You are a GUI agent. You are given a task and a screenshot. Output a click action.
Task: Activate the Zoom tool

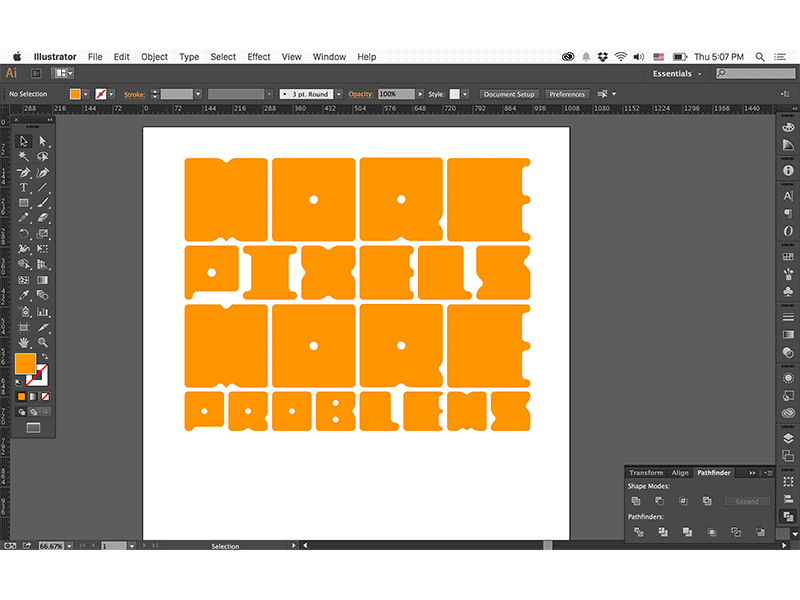click(x=41, y=341)
